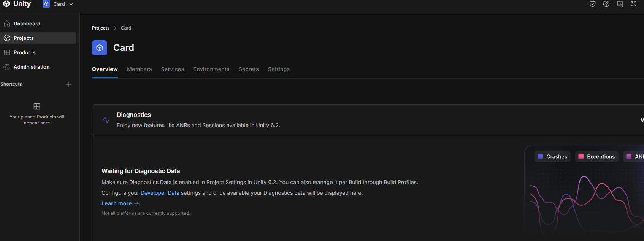
Task: Switch to the Environments tab
Action: (211, 69)
